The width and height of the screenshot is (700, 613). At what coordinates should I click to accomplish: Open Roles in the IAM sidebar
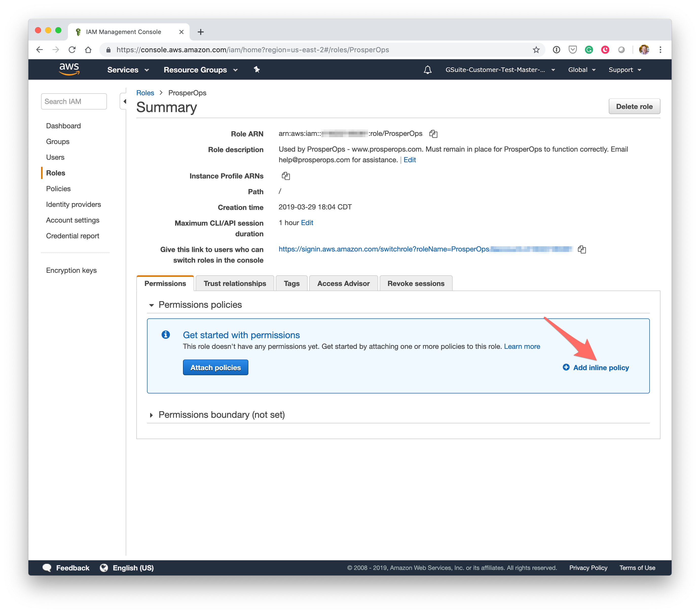pyautogui.click(x=56, y=173)
